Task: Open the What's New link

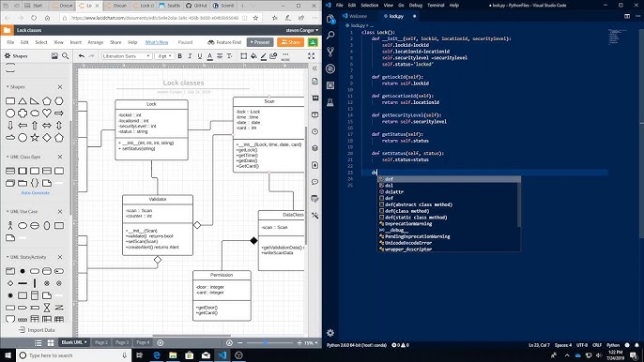Action: 157,42
